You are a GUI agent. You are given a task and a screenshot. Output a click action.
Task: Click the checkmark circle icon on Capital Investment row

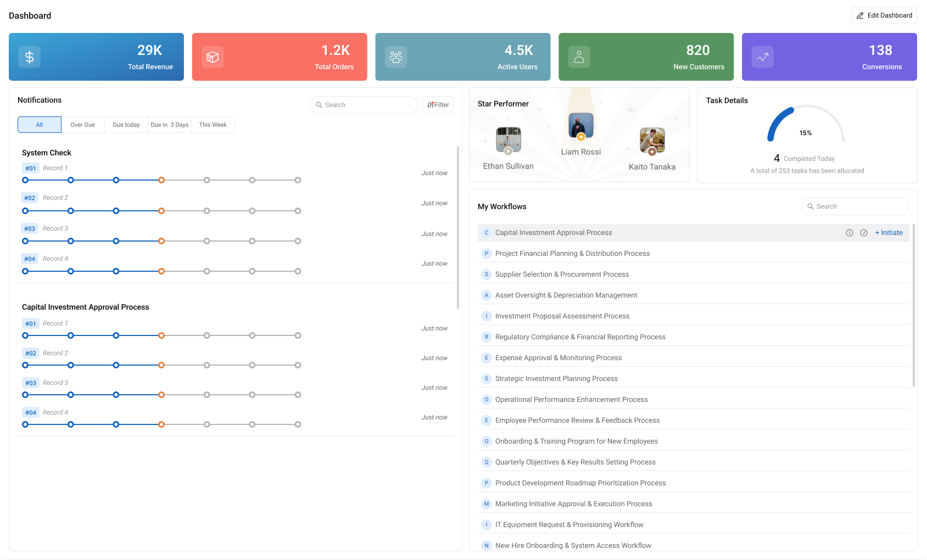pos(864,233)
